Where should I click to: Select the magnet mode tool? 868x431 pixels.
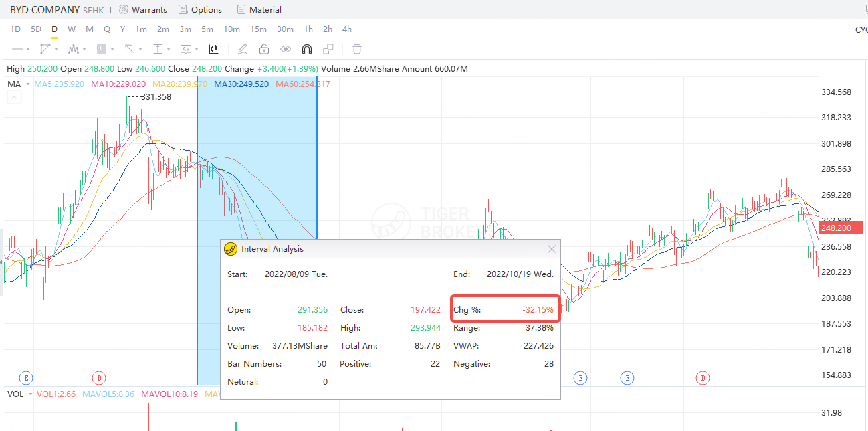[x=307, y=49]
